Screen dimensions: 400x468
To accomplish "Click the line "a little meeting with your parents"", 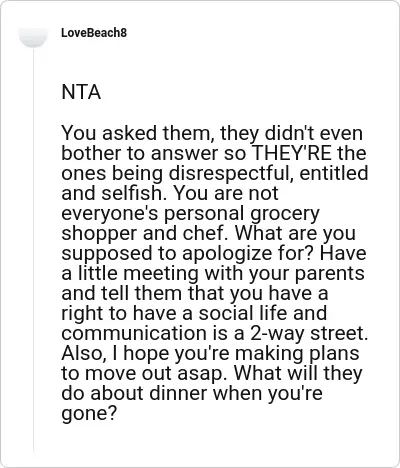I will (213, 274).
